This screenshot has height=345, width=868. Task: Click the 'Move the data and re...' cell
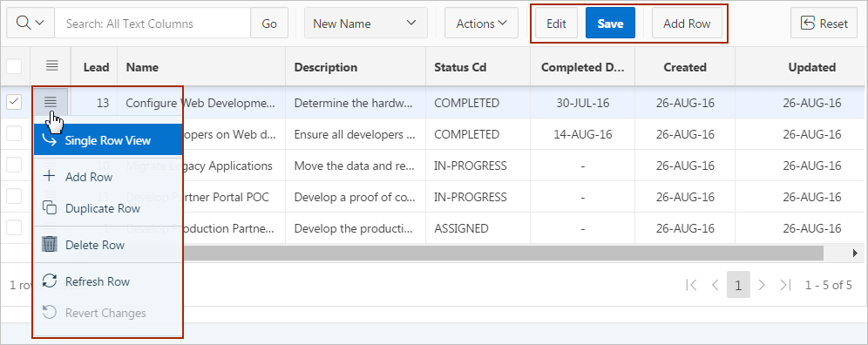[356, 166]
